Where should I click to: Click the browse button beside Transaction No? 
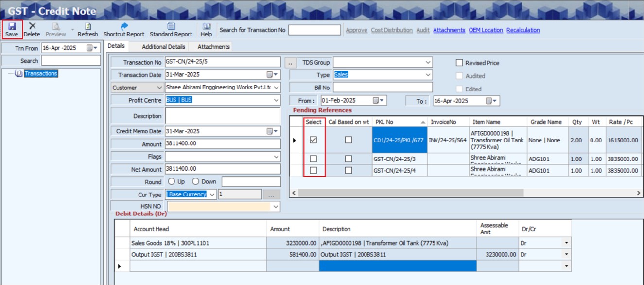pyautogui.click(x=290, y=63)
